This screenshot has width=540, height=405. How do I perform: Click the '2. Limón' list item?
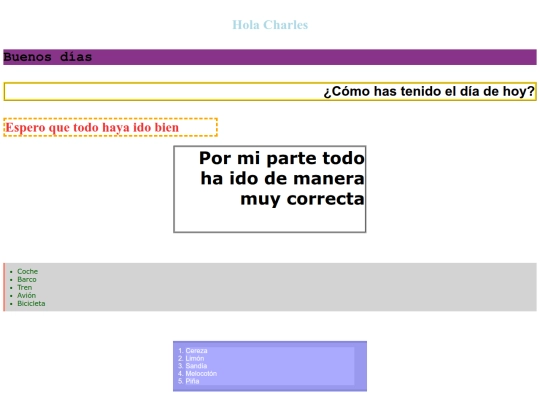(191, 358)
